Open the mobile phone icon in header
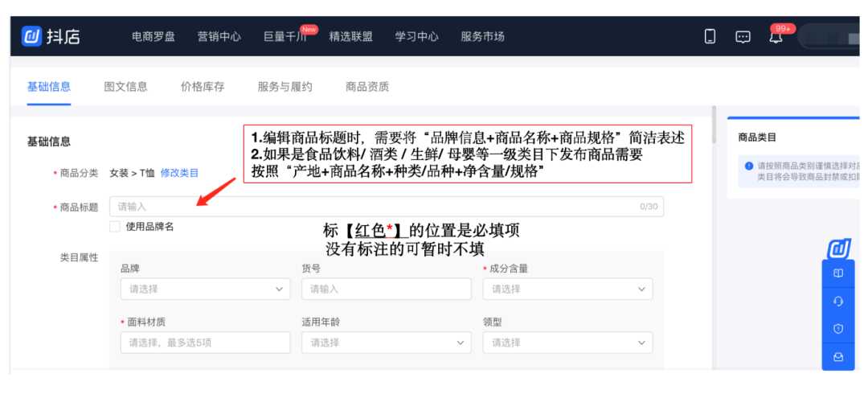The height and width of the screenshot is (394, 868). pyautogui.click(x=710, y=36)
